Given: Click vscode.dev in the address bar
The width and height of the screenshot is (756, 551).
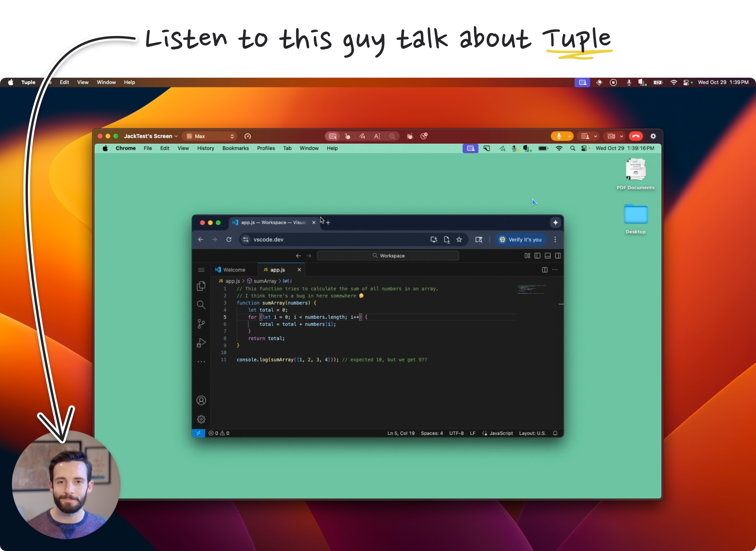Looking at the screenshot, I should [x=268, y=239].
